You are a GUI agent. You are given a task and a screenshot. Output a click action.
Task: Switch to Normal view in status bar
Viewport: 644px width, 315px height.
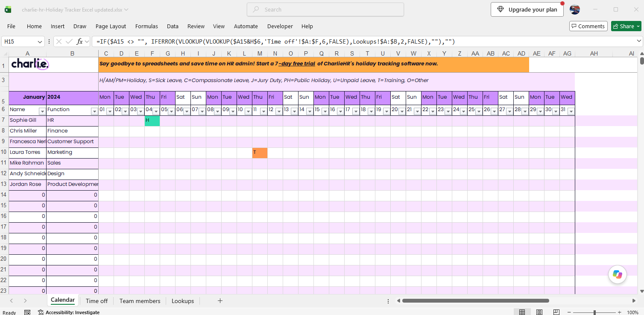522,312
